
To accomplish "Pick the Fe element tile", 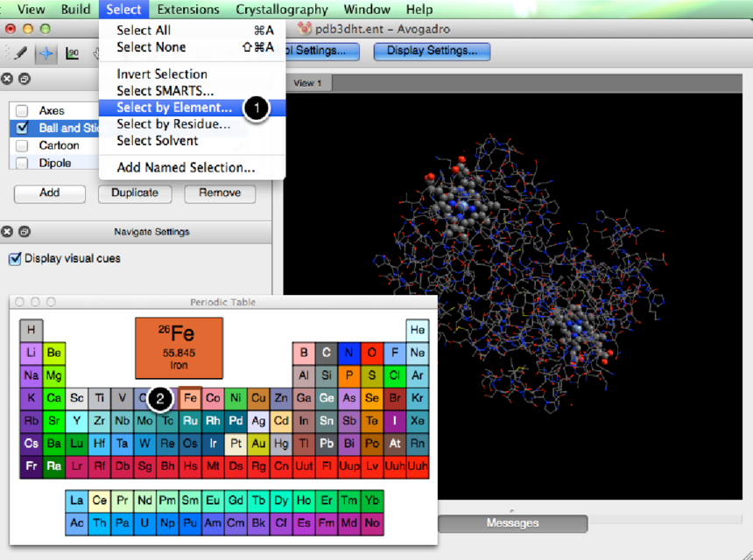I will pyautogui.click(x=190, y=397).
